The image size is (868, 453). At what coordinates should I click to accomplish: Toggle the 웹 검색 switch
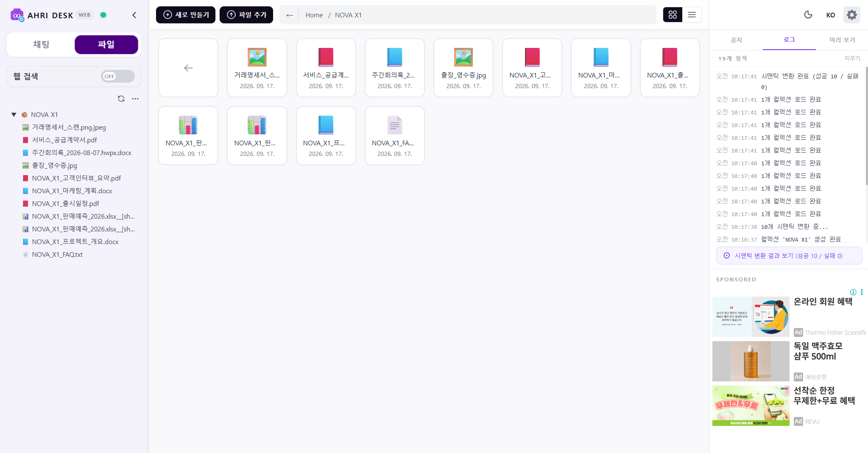coord(118,76)
